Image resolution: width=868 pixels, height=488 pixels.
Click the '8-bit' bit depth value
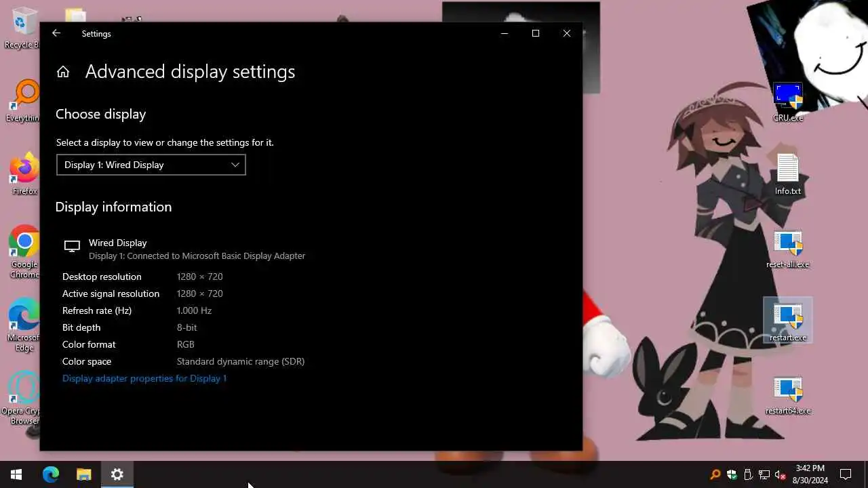coord(186,327)
